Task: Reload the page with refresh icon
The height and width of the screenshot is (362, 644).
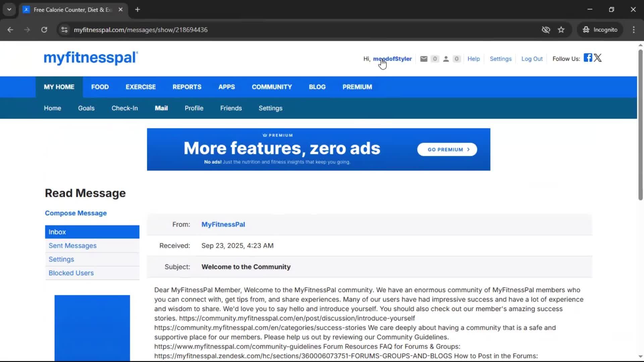Action: pos(44,30)
